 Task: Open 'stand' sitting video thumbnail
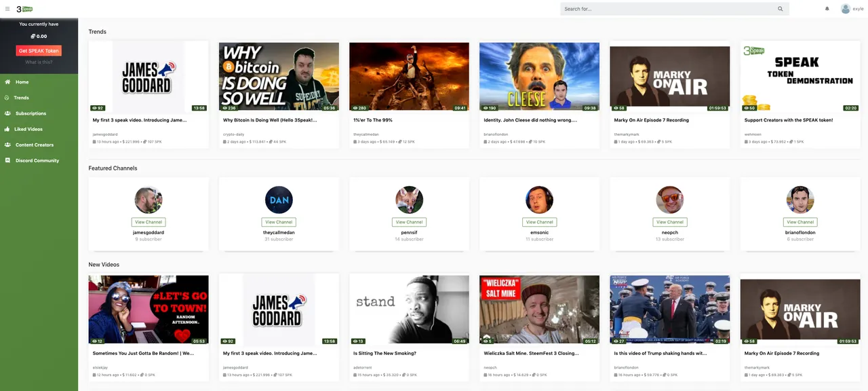[x=409, y=310]
